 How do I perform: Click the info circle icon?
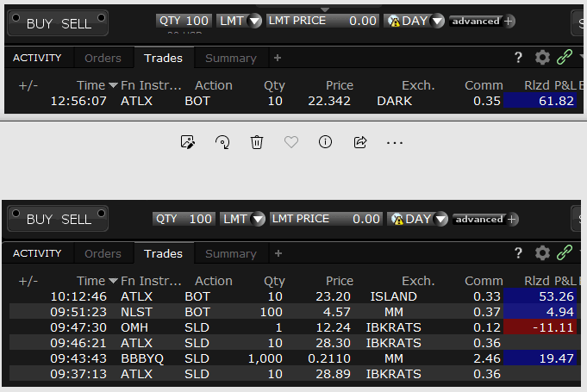tap(325, 142)
